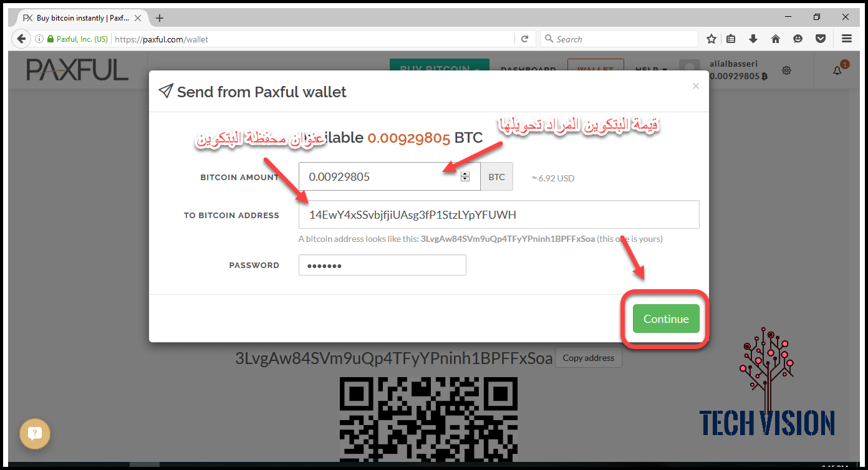This screenshot has width=868, height=470.
Task: Adjust bitcoin amount with spinner arrows
Action: pyautogui.click(x=465, y=177)
